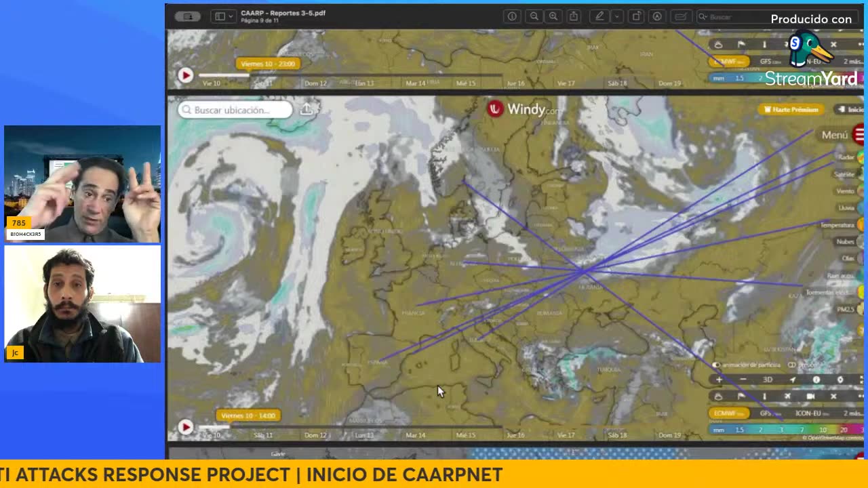Click the map pin location icon
Viewport: 868px width, 488px height.
tap(840, 380)
